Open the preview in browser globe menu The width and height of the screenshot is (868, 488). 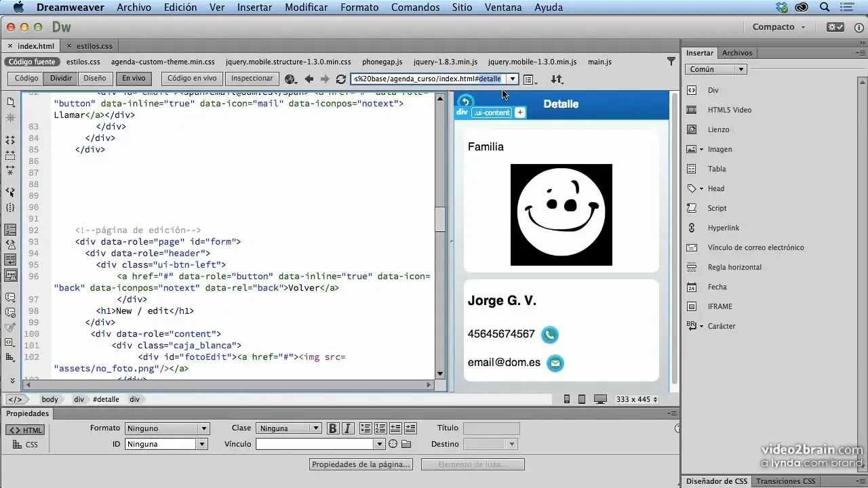tap(291, 79)
